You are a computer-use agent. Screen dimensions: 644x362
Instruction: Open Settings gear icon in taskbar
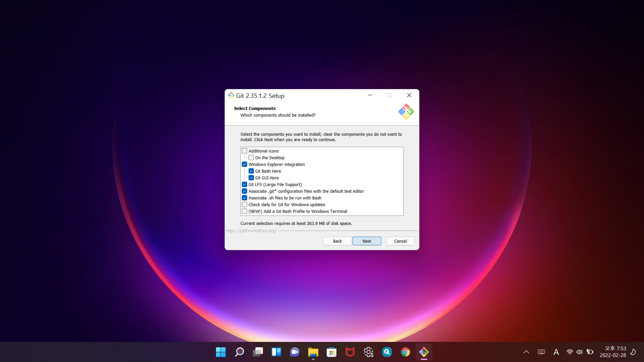[368, 352]
